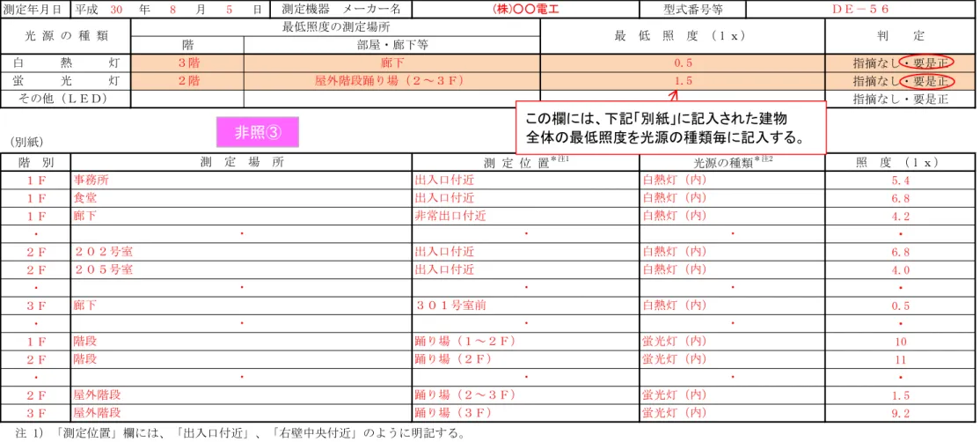Select the year value 30 after 平成
The image size is (980, 442).
[x=115, y=10]
